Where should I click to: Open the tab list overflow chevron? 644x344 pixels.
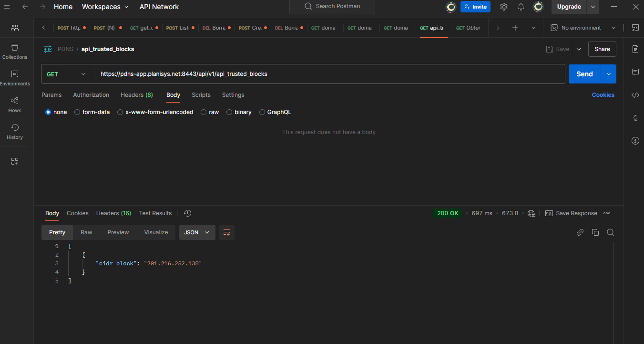(x=533, y=28)
